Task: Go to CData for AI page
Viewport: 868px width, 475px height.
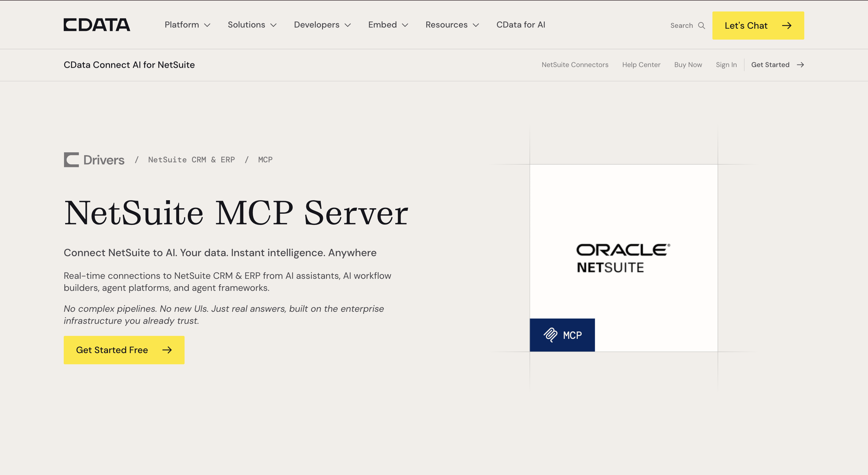Action: point(521,25)
